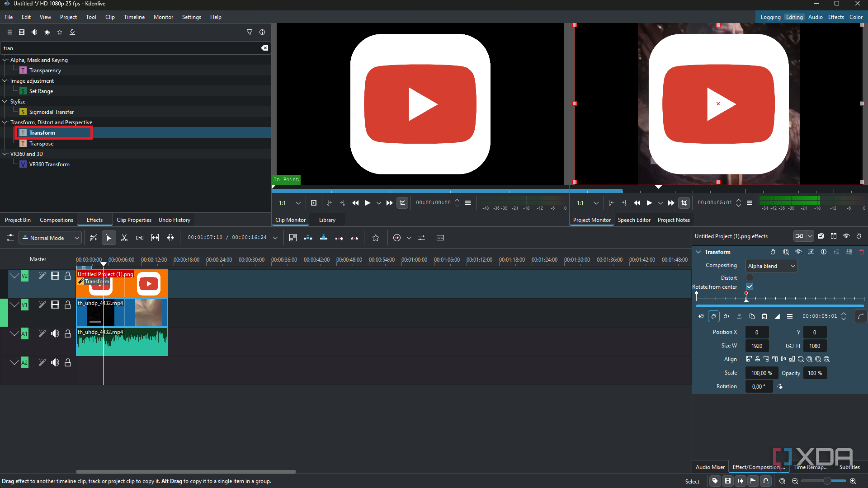Viewport: 868px width, 488px height.
Task: Switch to the Logging workspace layout
Action: click(770, 17)
